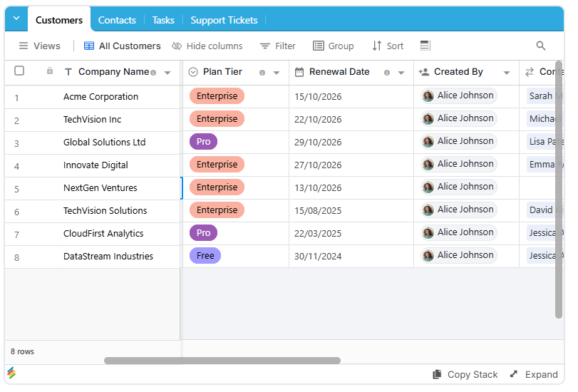Select the TechVision Inc cell
This screenshot has height=392, width=578.
pos(92,120)
